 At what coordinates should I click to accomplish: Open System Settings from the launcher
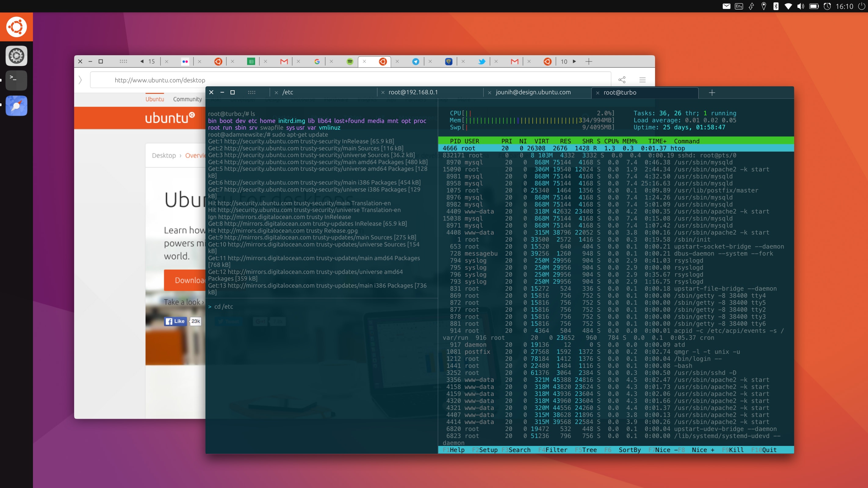coord(16,56)
